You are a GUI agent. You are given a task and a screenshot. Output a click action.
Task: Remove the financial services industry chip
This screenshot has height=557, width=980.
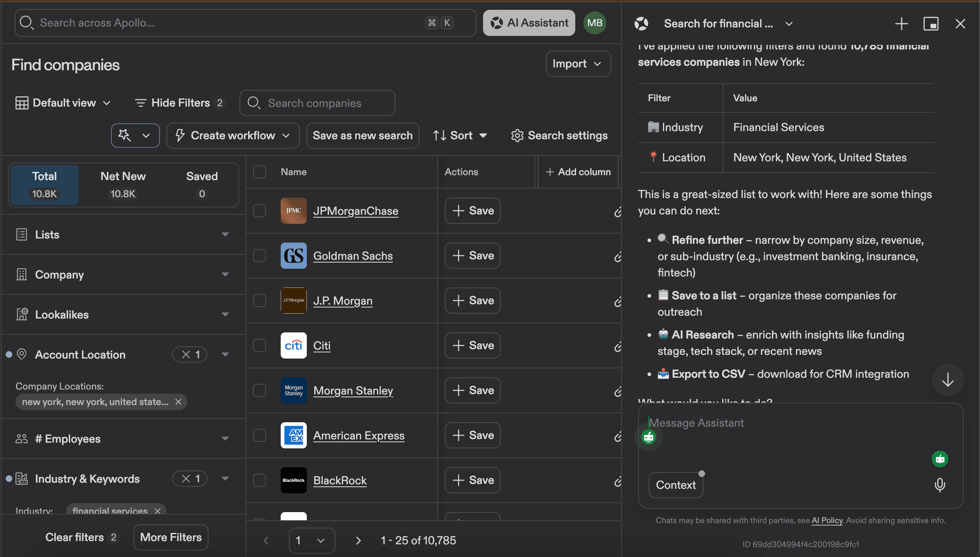pyautogui.click(x=157, y=511)
